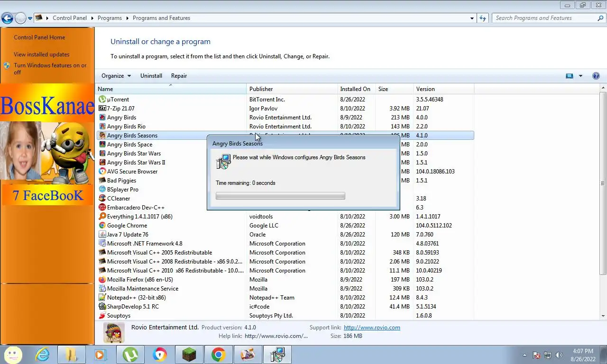Click the Souptoys icon
607x364 pixels.
[x=102, y=316]
